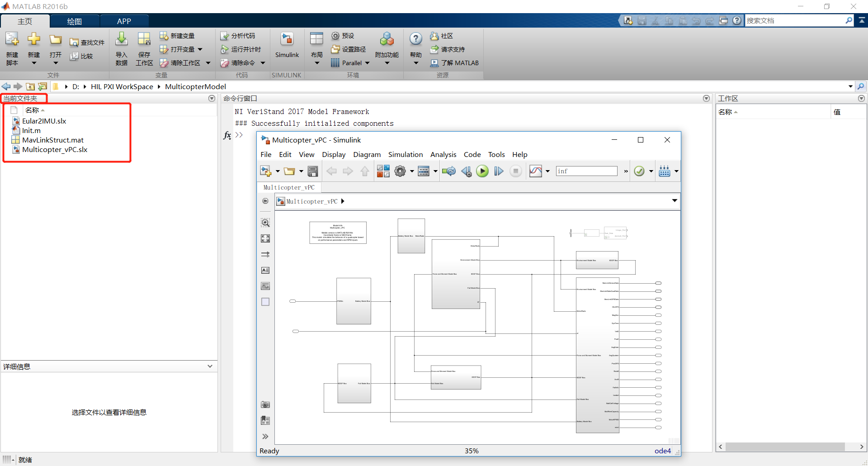Click Run and Time (运行并计时) button
The width and height of the screenshot is (868, 466).
pos(241,49)
